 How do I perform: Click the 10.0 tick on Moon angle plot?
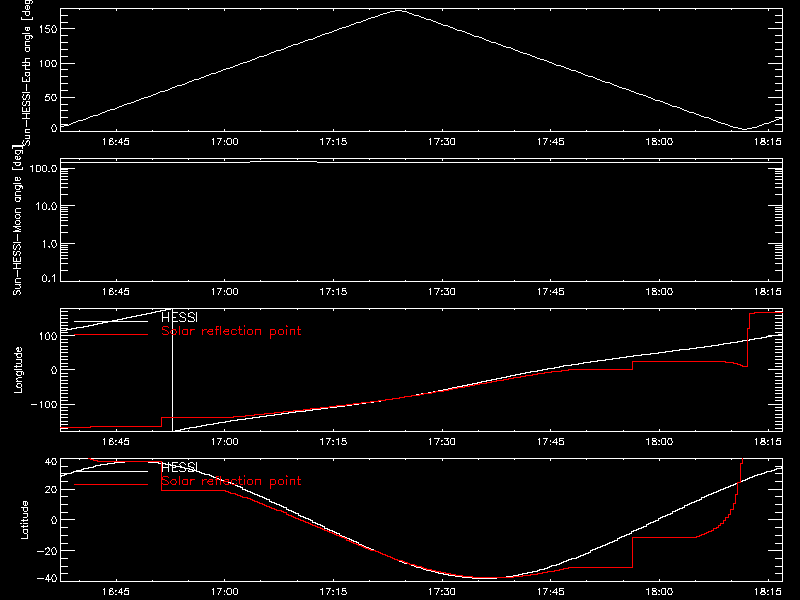46,206
